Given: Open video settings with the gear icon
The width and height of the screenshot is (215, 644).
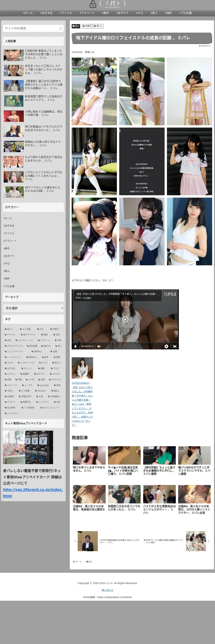Looking at the screenshot, I should pyautogui.click(x=166, y=346).
